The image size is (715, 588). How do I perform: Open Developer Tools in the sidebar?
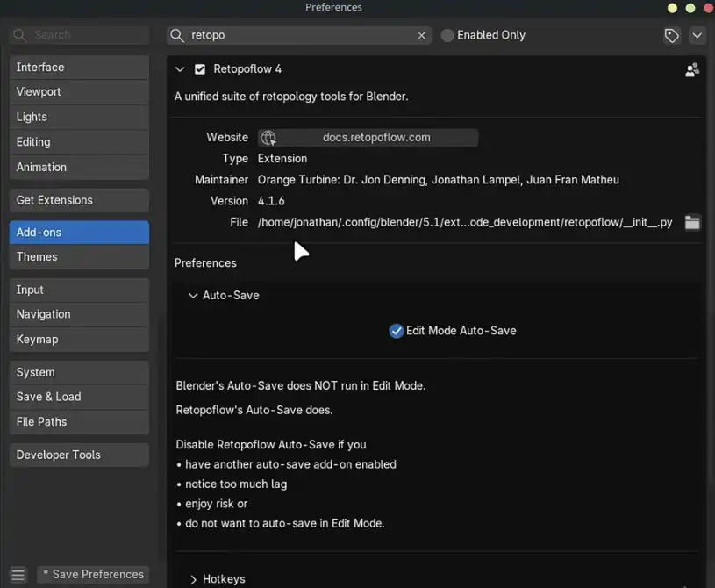(x=79, y=455)
